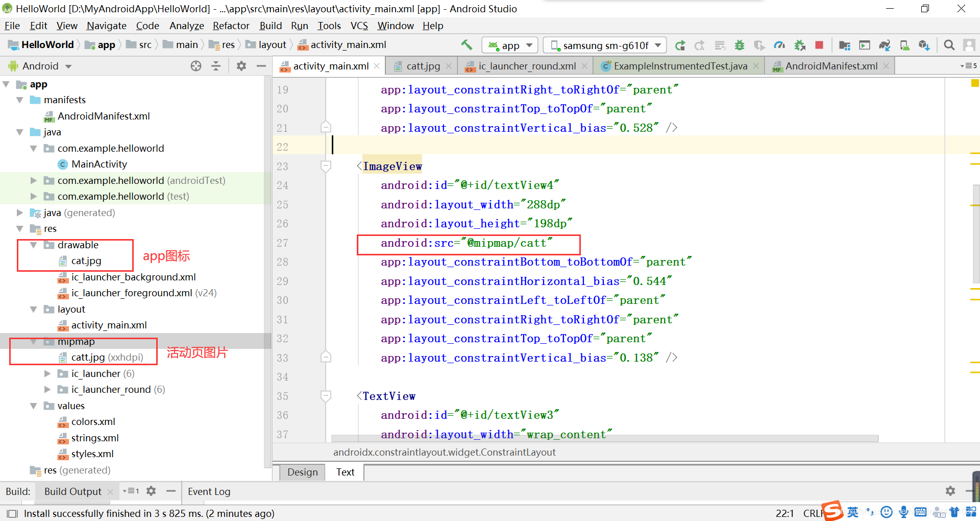Open the Navigate menu
This screenshot has width=980, height=521.
coord(107,26)
